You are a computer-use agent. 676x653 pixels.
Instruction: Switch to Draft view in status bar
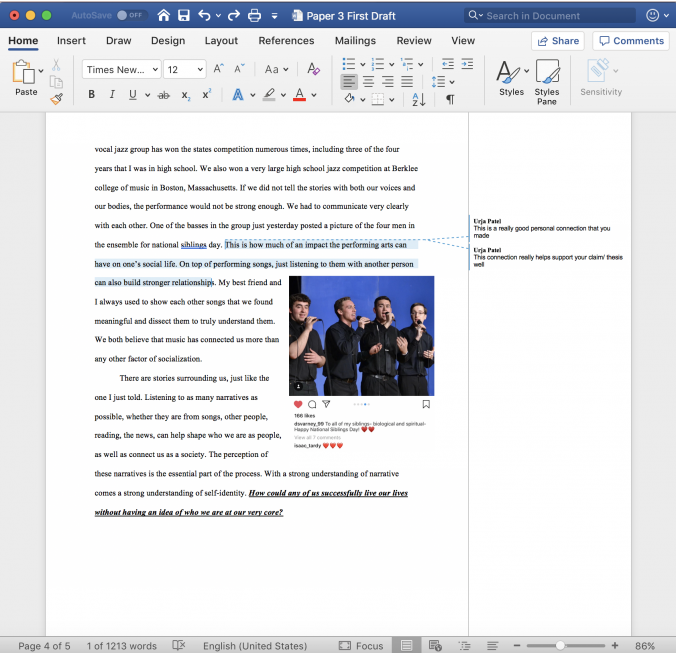(492, 646)
